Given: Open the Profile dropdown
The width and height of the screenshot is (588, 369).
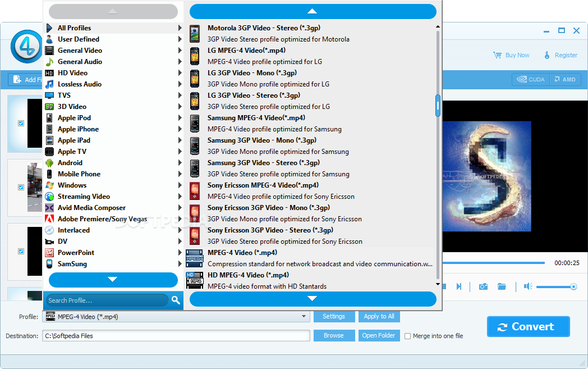Looking at the screenshot, I should tap(304, 316).
